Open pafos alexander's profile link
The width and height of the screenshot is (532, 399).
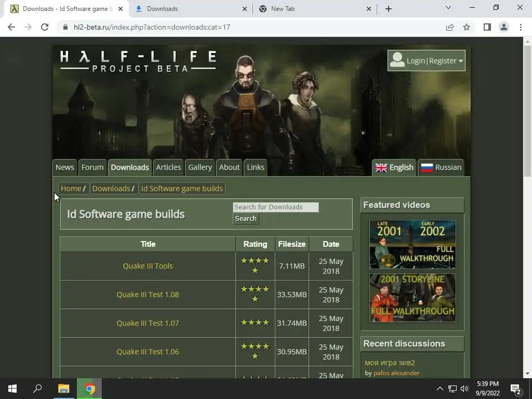tap(396, 373)
